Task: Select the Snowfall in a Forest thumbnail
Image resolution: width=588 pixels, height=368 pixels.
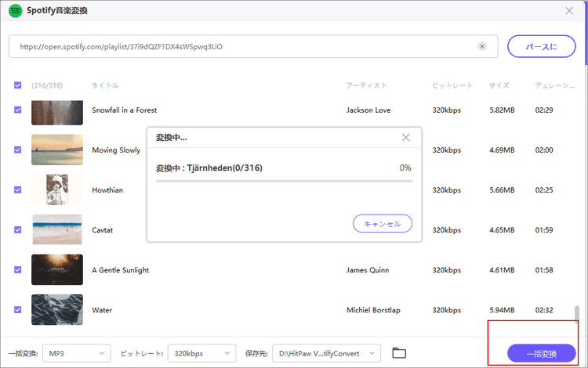Action: 57,112
